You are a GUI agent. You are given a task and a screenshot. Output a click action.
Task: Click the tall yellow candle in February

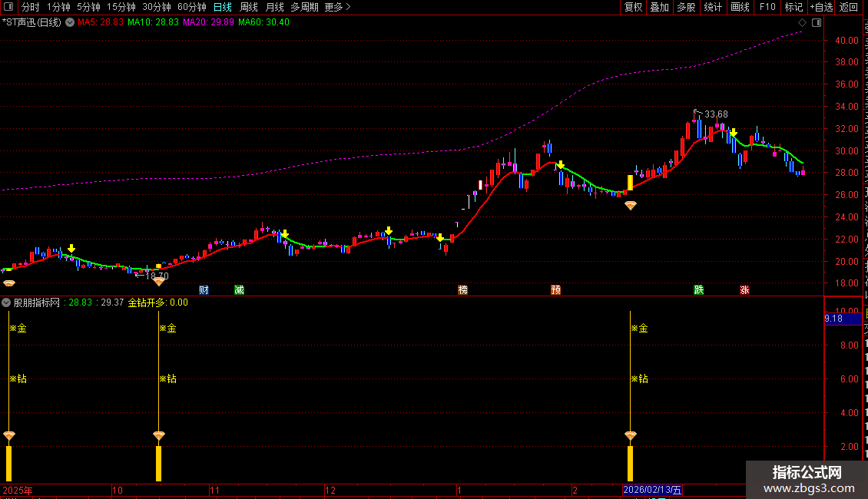click(630, 183)
